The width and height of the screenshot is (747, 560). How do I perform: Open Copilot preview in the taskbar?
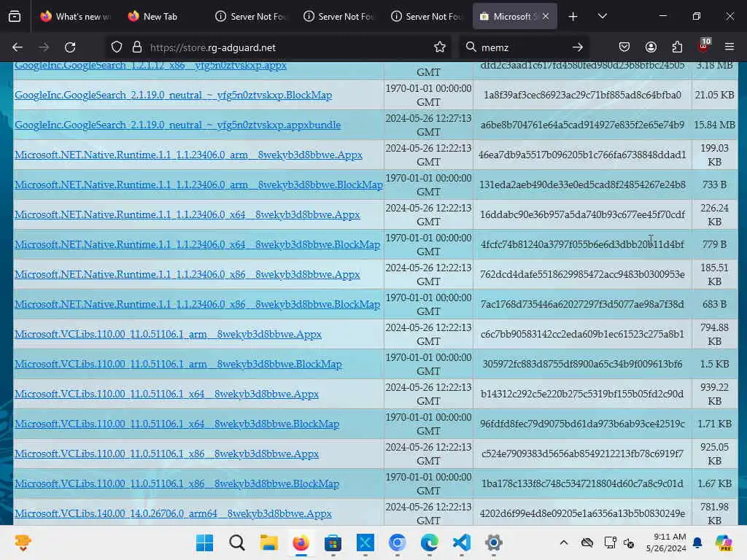(724, 542)
